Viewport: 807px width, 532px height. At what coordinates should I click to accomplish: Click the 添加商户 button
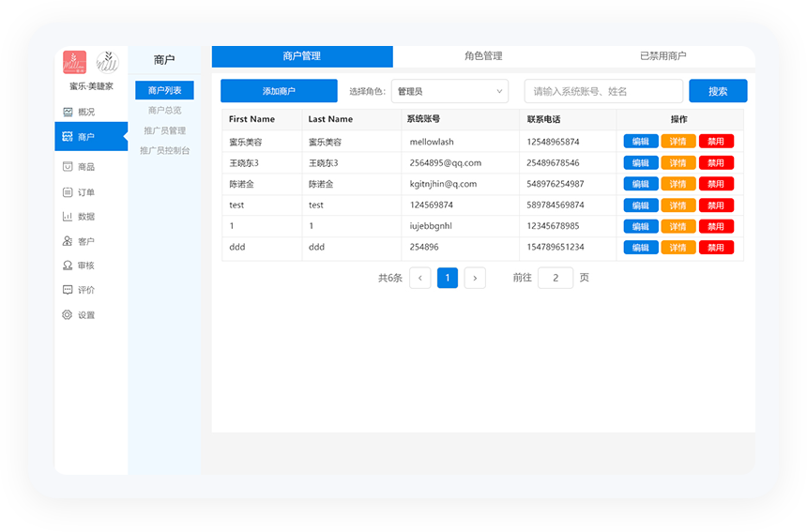[279, 91]
